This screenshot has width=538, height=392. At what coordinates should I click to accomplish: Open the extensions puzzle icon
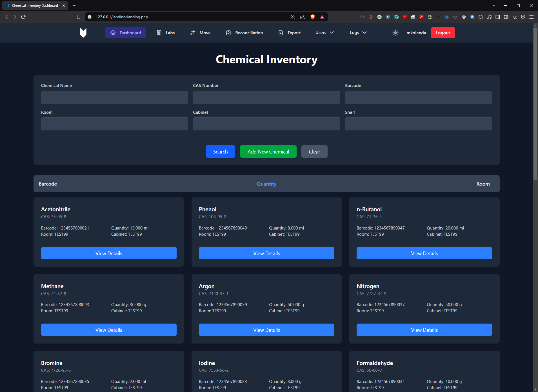pos(481,17)
